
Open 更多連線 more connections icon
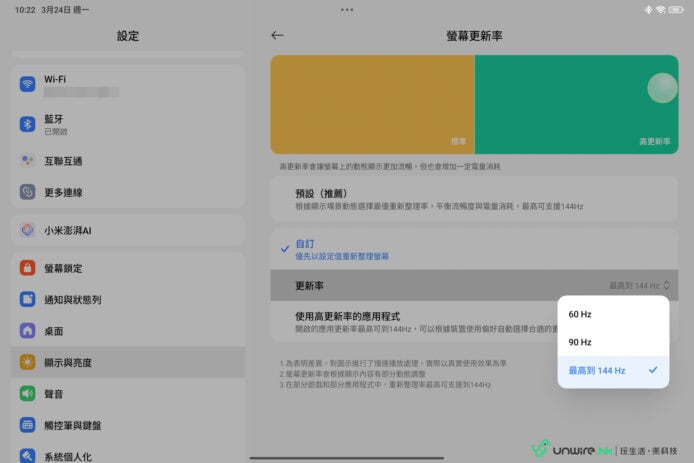pyautogui.click(x=28, y=192)
